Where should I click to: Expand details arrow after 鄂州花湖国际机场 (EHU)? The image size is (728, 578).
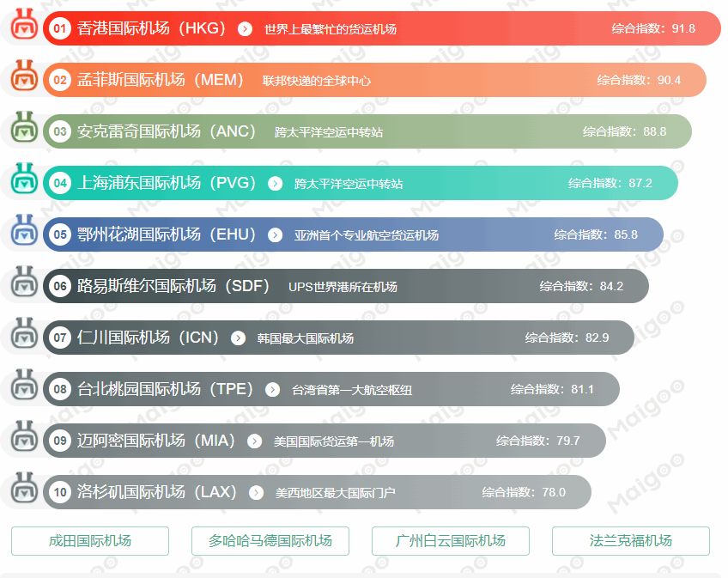pyautogui.click(x=275, y=235)
